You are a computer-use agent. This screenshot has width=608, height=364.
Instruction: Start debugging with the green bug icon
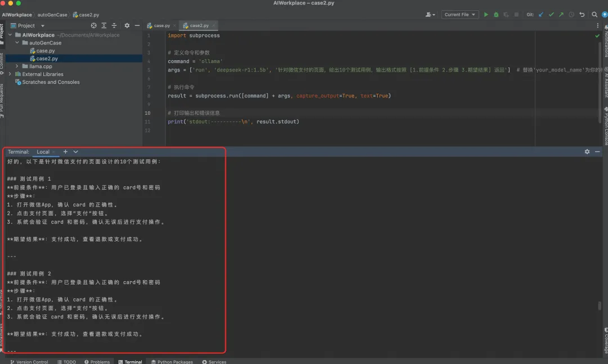click(496, 15)
